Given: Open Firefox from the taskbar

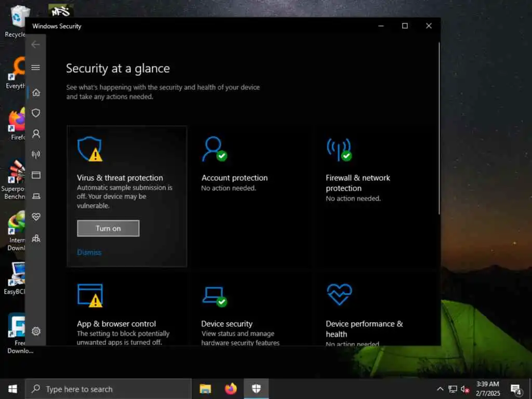Looking at the screenshot, I should [231, 389].
